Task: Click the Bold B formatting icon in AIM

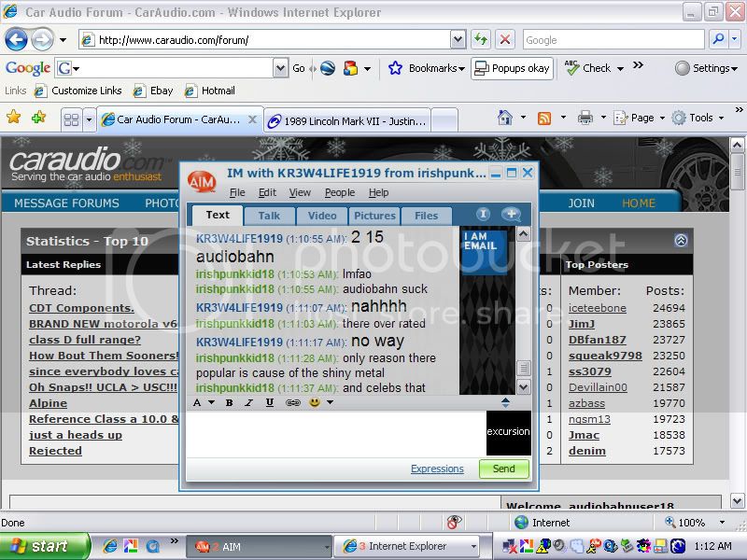Action: coord(229,403)
